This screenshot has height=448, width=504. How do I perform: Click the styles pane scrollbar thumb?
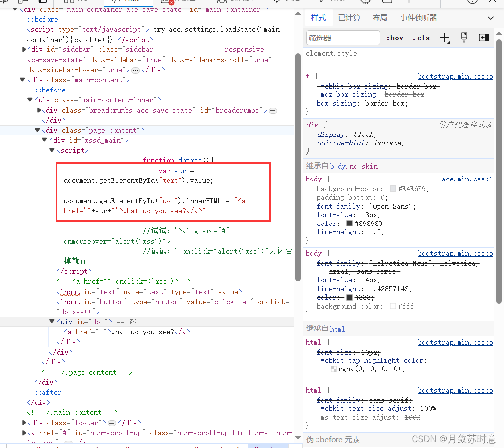coord(499,171)
